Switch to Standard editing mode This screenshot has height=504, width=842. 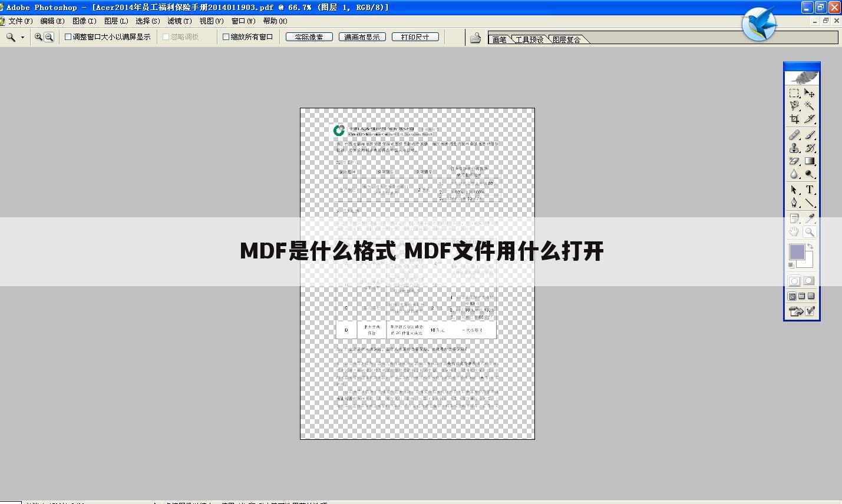point(794,281)
